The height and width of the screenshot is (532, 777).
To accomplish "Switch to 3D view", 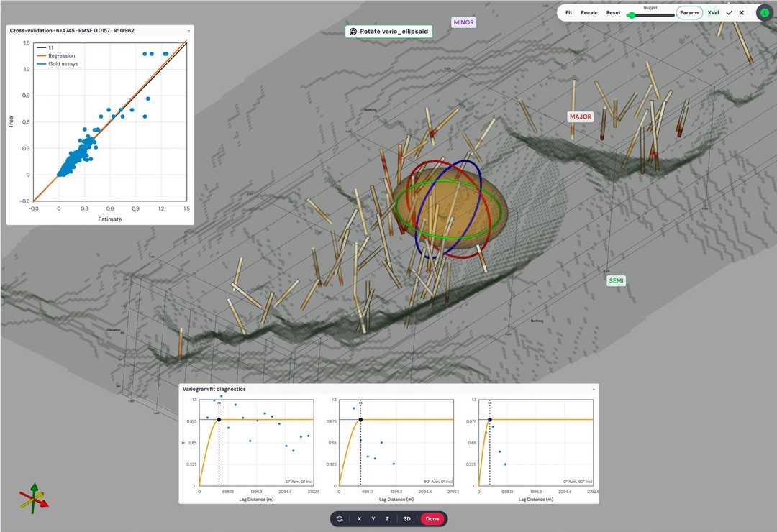I will pyautogui.click(x=406, y=519).
